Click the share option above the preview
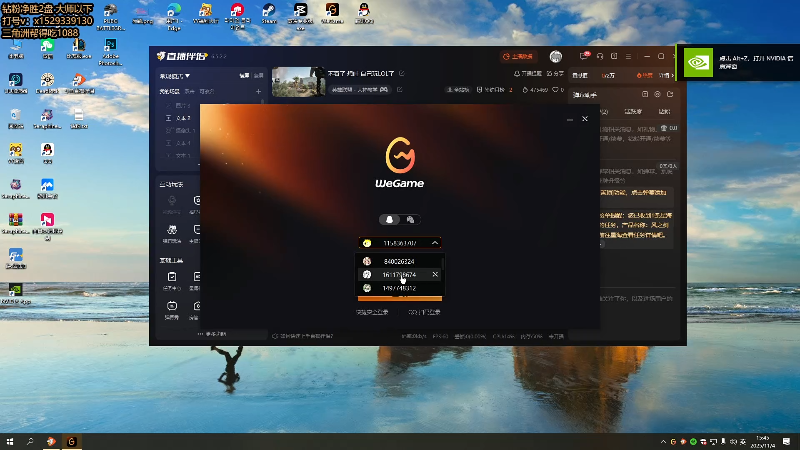Image resolution: width=800 pixels, height=450 pixels. click(x=555, y=74)
